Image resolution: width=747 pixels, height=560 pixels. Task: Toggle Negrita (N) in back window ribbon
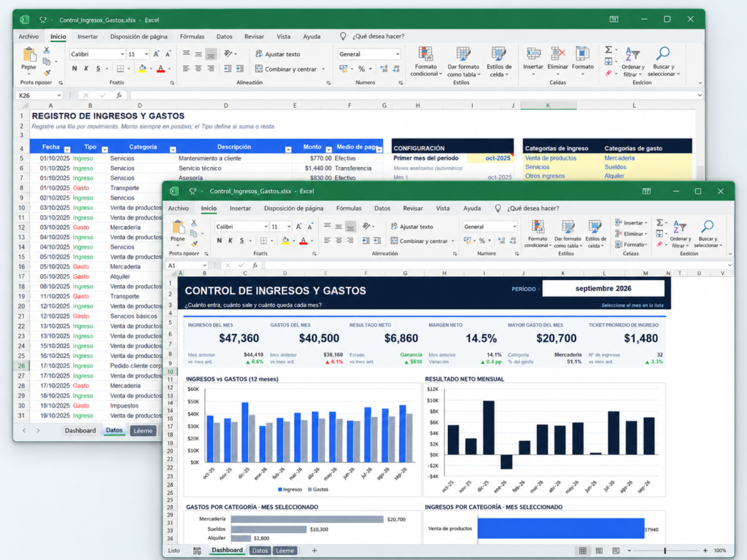click(74, 69)
